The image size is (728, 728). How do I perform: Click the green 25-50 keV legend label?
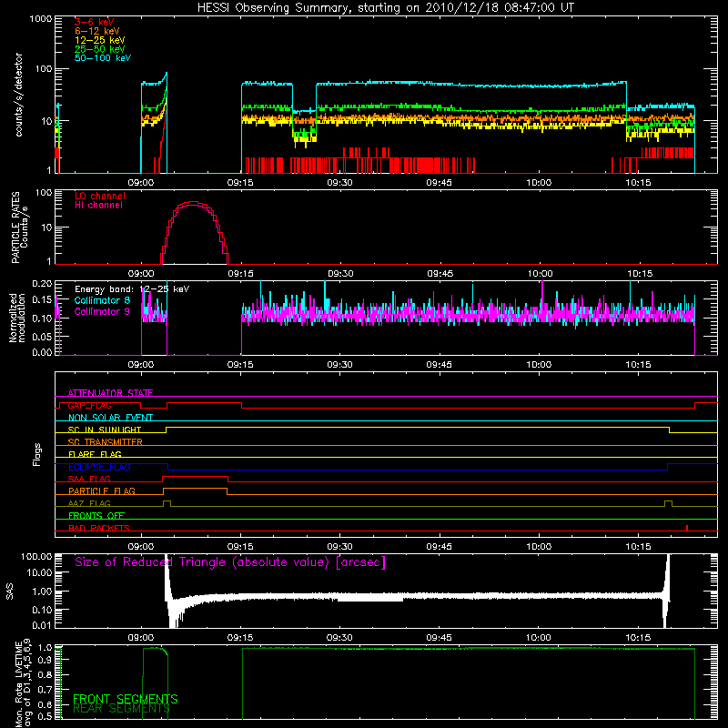pos(100,49)
